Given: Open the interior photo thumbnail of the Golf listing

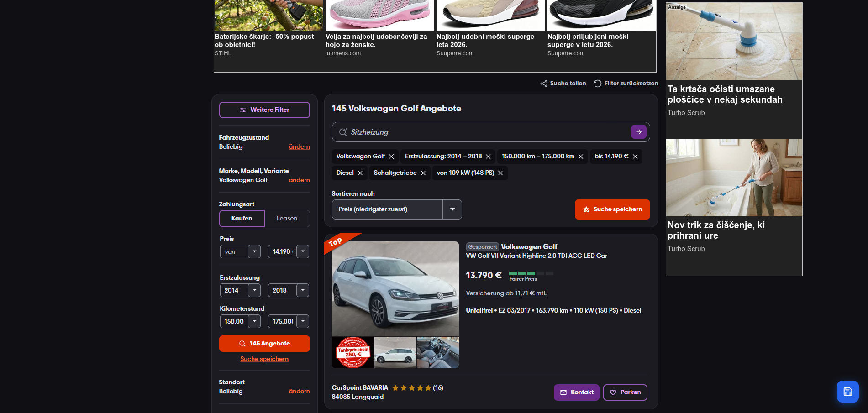Looking at the screenshot, I should [x=438, y=352].
